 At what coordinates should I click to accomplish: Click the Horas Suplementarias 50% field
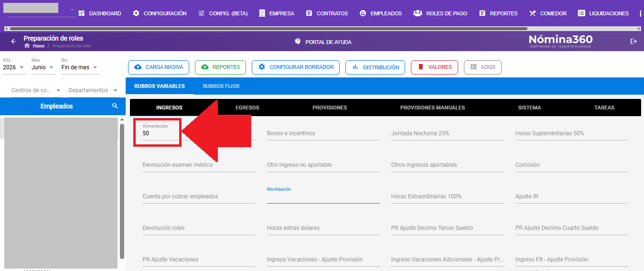[571, 133]
